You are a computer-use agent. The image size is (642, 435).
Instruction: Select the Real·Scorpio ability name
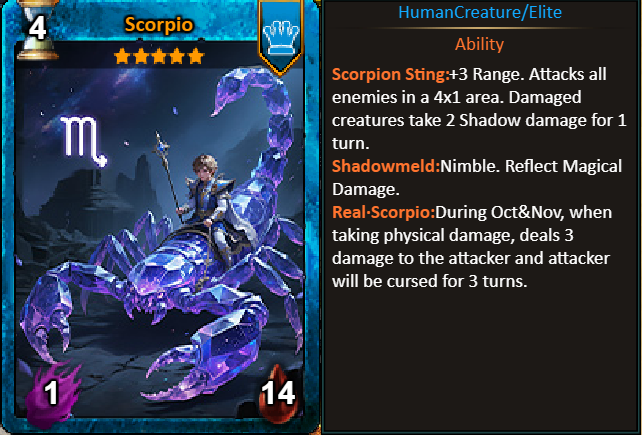coord(383,212)
